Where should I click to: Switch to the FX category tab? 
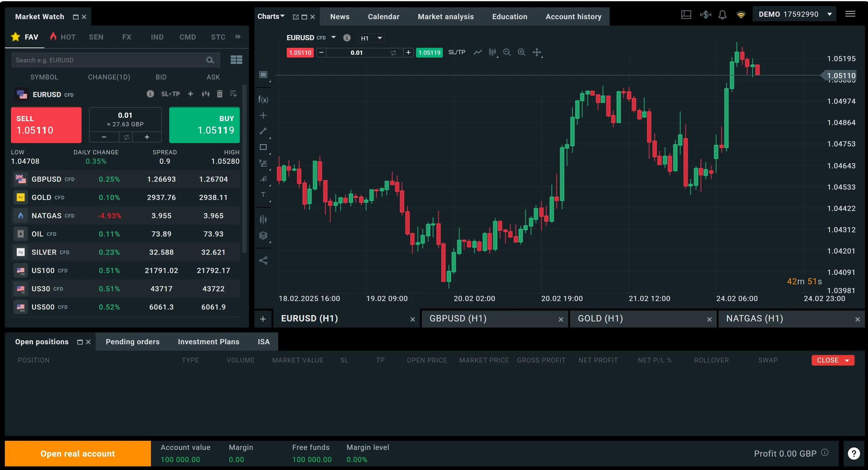127,37
